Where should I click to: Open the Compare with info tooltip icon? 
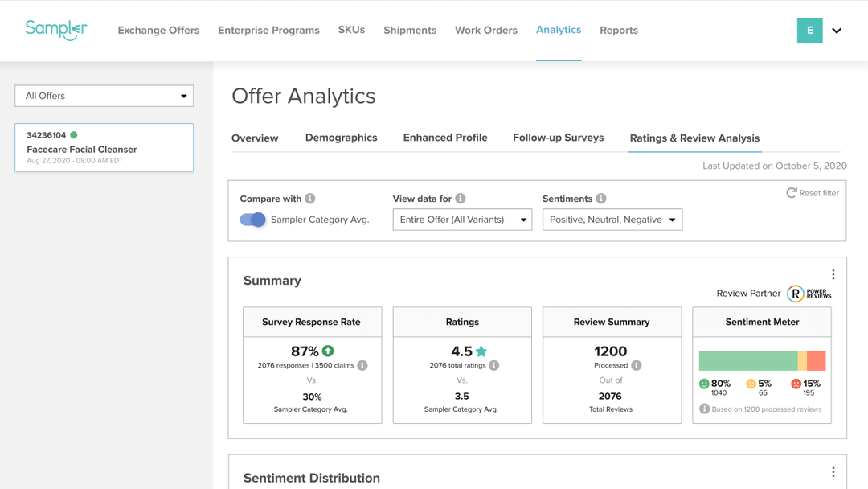[x=312, y=199]
